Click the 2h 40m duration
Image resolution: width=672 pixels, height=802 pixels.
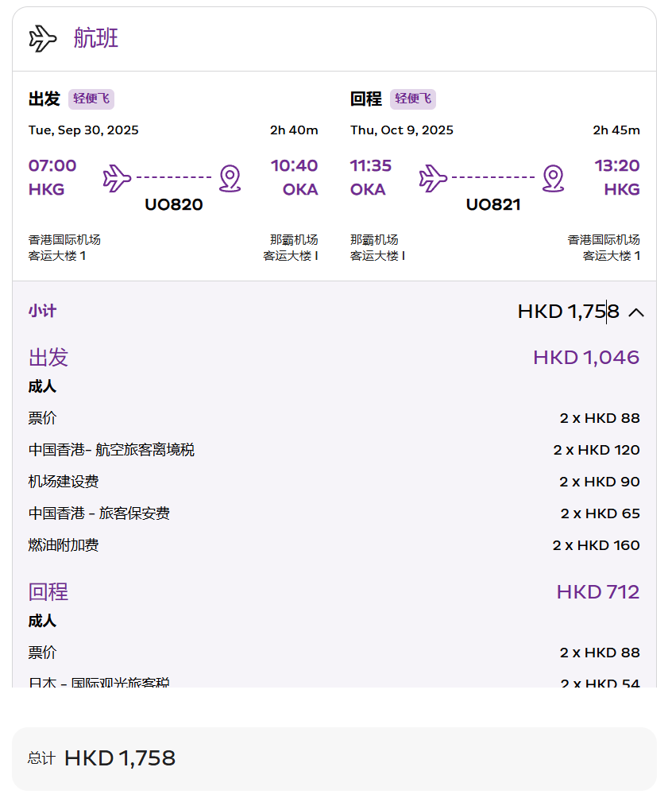294,130
